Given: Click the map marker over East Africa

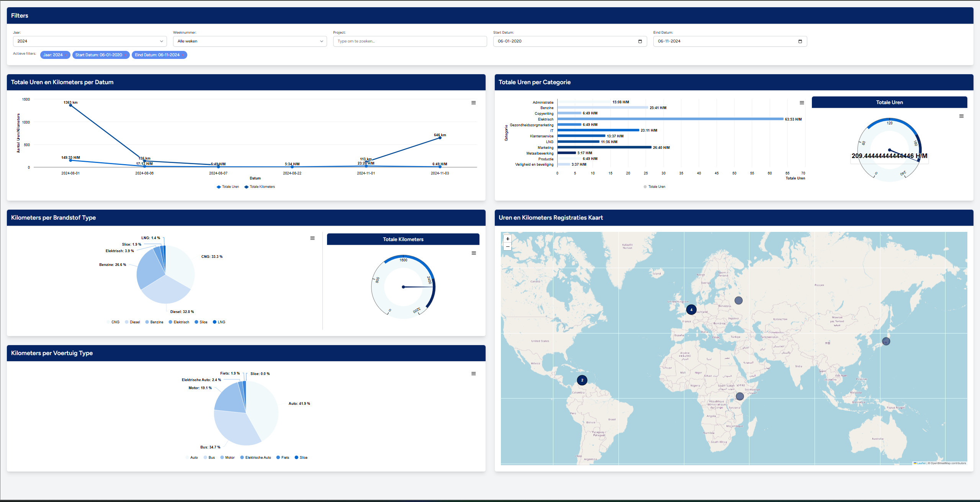Looking at the screenshot, I should tap(739, 396).
